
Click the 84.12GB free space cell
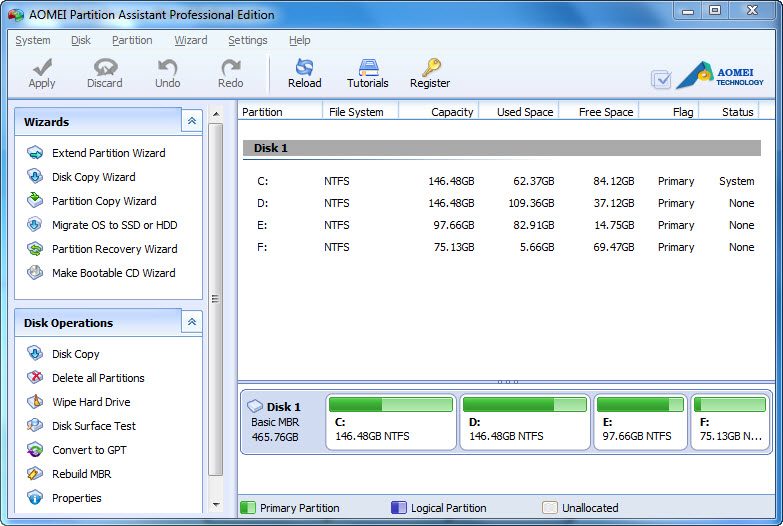(x=614, y=181)
